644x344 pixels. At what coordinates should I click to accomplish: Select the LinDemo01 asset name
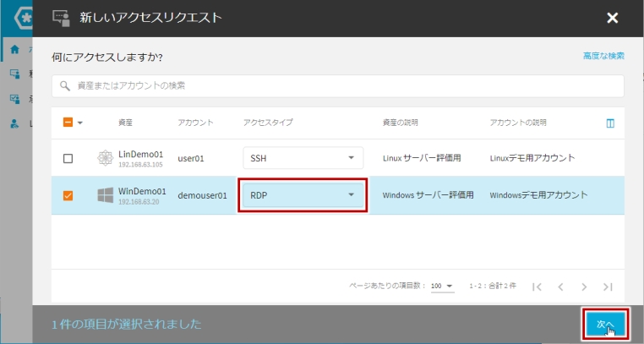pos(140,155)
